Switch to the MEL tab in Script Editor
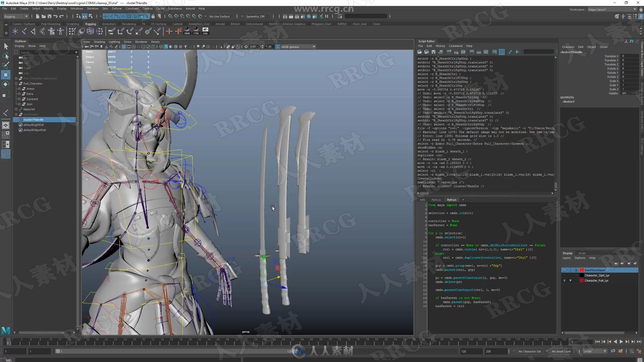644x362 pixels. pyautogui.click(x=423, y=200)
